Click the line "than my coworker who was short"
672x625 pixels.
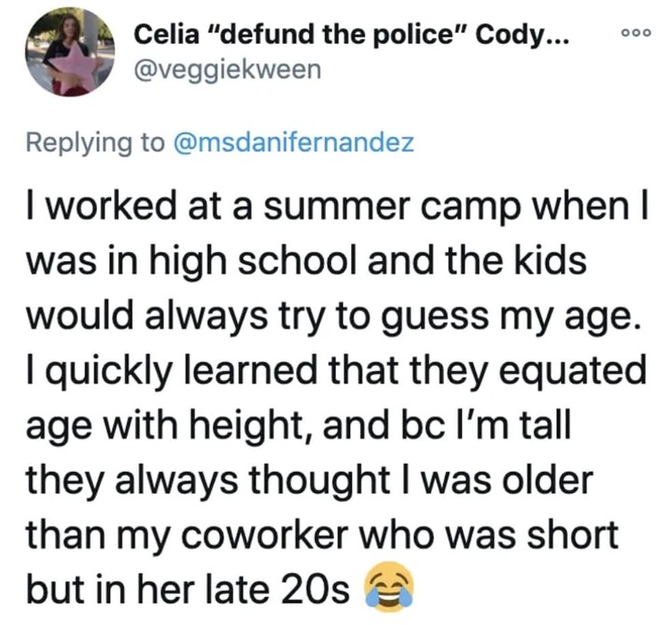[322, 535]
